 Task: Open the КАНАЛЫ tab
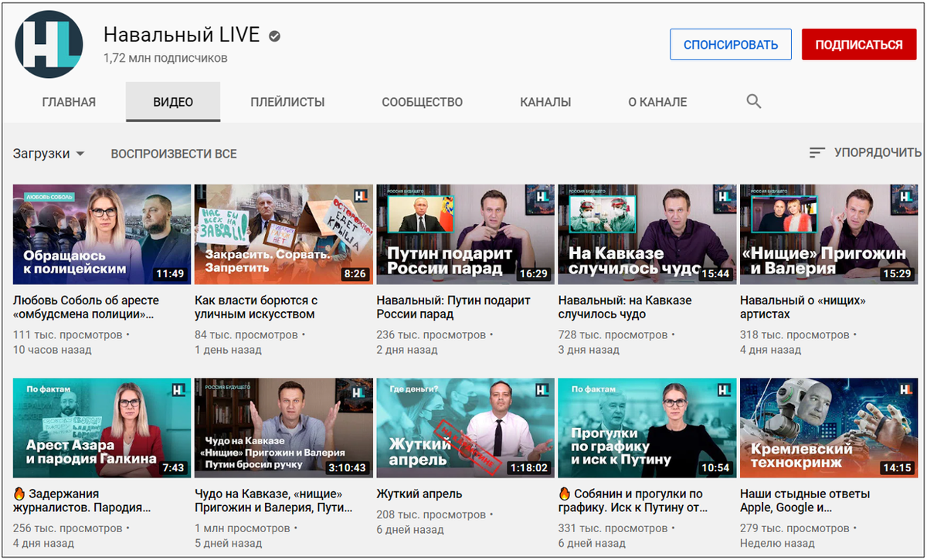click(545, 102)
